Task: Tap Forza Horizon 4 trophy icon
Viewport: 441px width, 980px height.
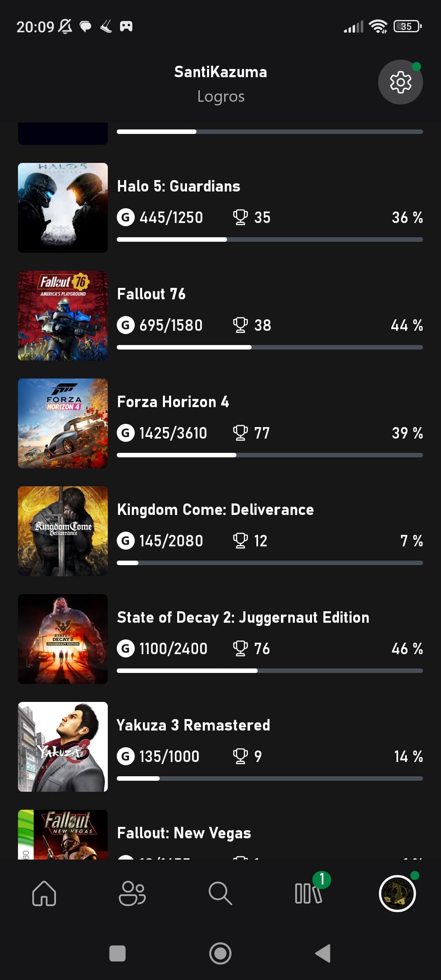Action: [x=240, y=433]
